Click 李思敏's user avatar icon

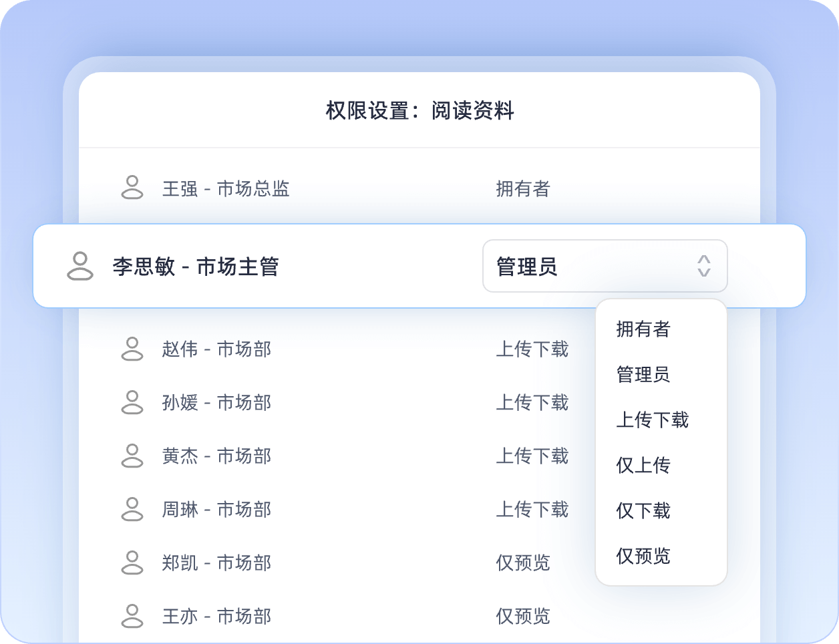click(80, 266)
